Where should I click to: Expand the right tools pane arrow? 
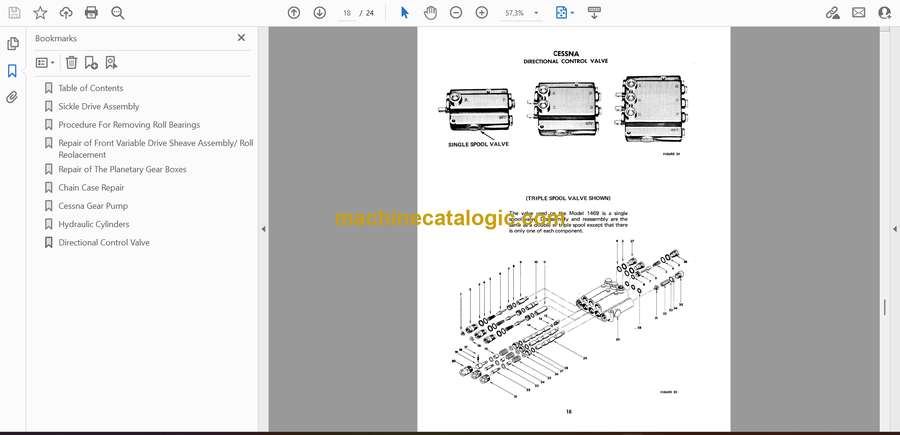894,229
